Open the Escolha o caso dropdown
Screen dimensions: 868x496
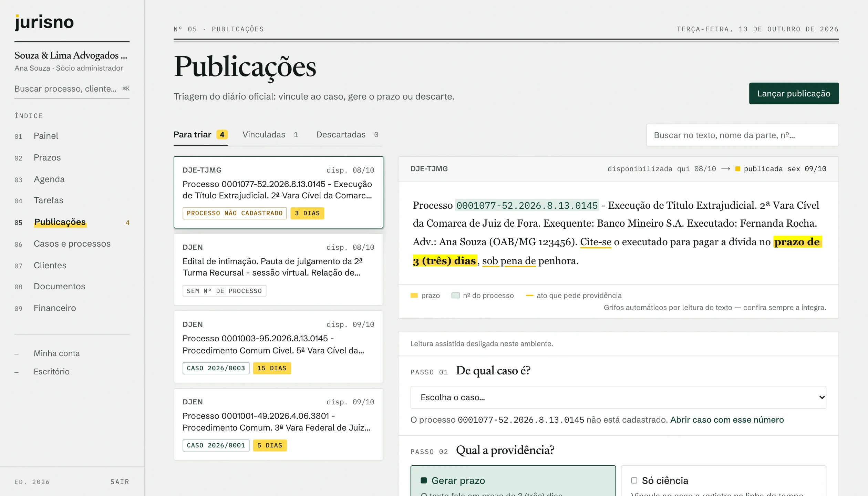618,397
